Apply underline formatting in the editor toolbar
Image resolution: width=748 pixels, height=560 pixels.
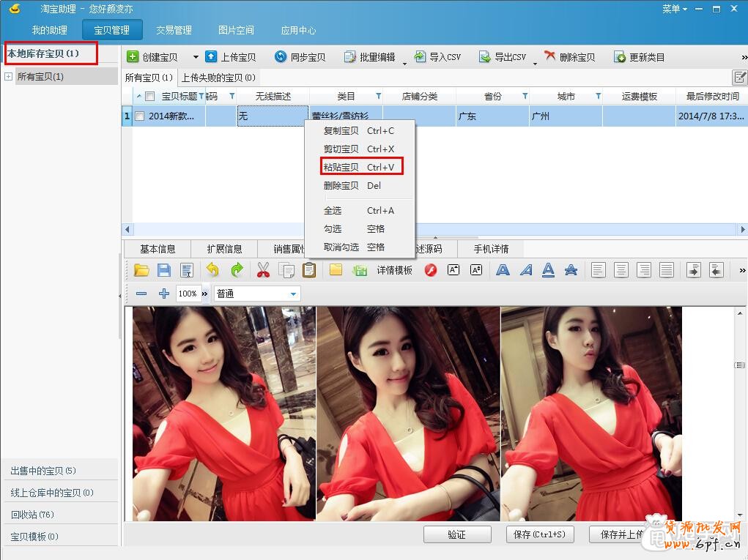click(548, 270)
